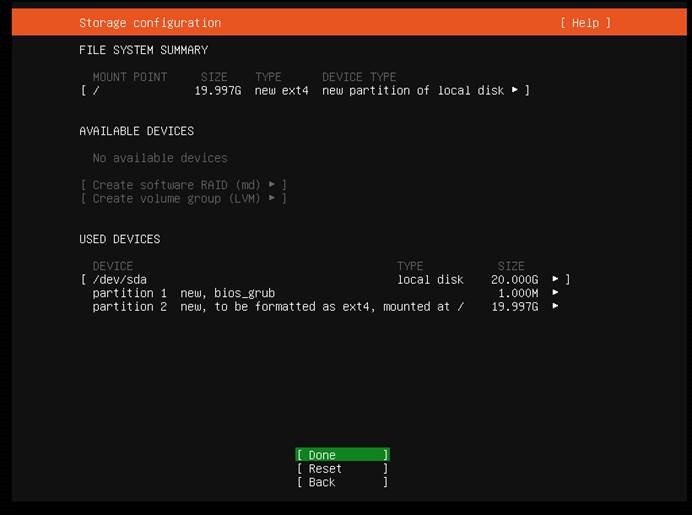Click the No available devices text
The image size is (692, 515).
point(160,158)
